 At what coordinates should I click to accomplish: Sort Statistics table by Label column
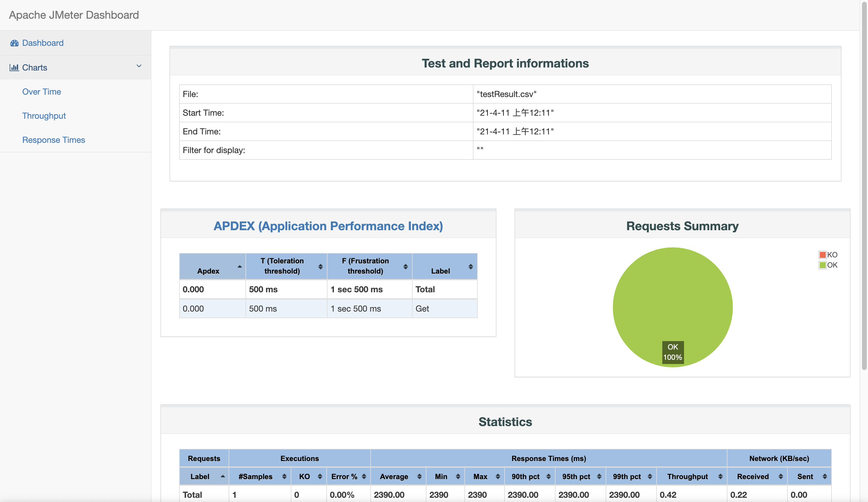coord(204,477)
